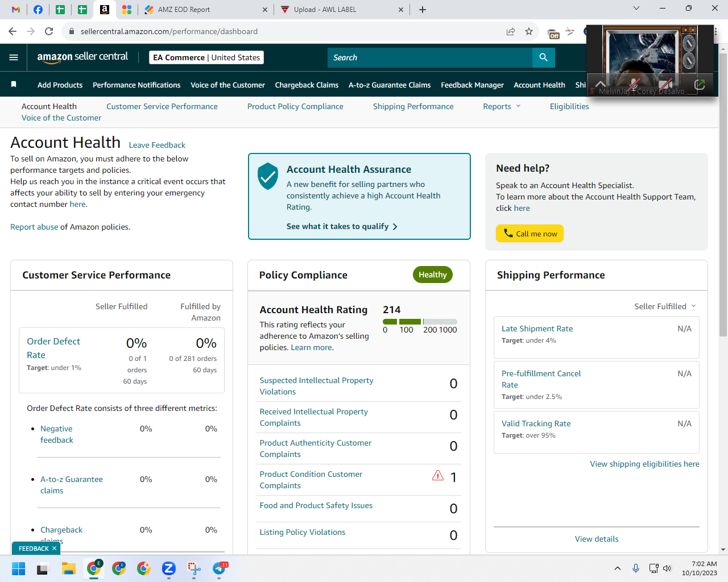Expand the video overlay chevron arrow

(601, 84)
